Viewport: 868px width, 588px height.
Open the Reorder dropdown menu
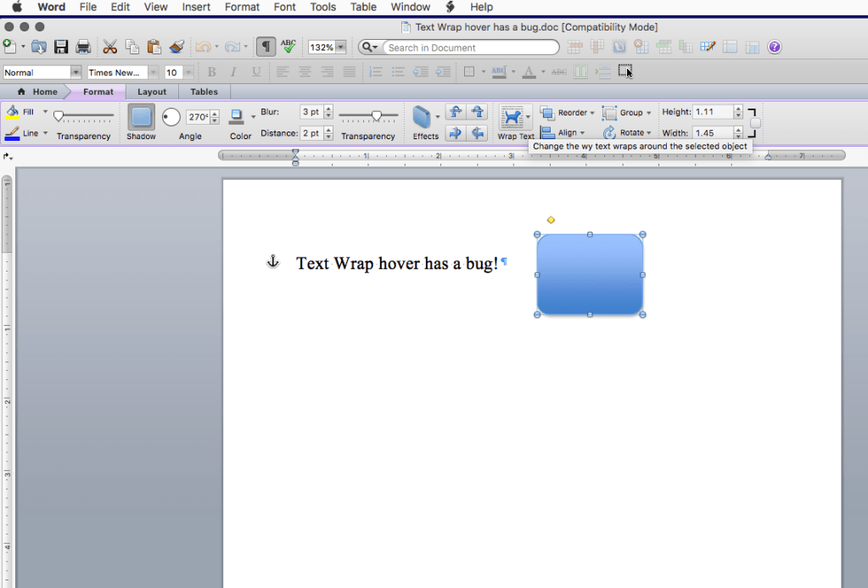pyautogui.click(x=566, y=113)
